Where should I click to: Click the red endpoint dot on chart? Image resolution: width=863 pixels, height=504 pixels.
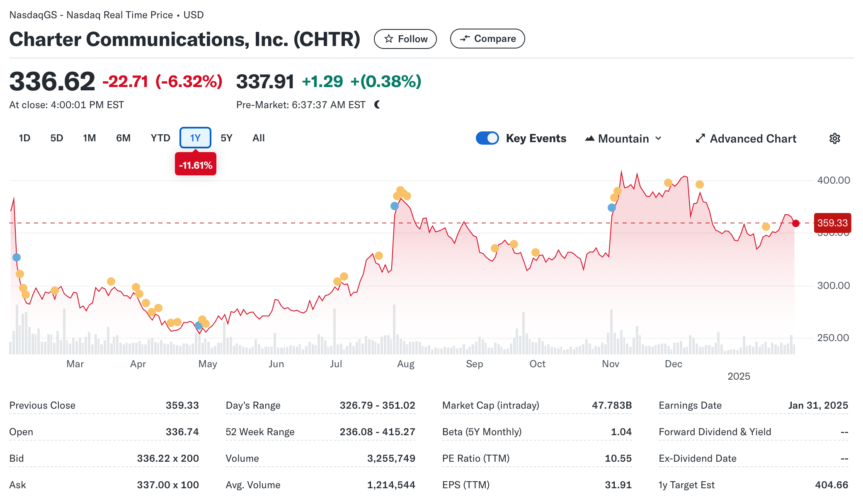[795, 223]
